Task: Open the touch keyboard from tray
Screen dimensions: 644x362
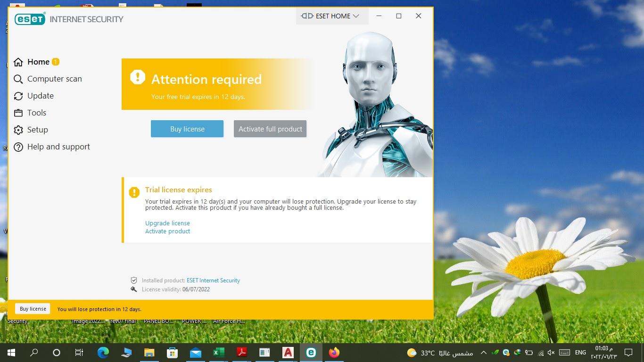Action: 564,353
